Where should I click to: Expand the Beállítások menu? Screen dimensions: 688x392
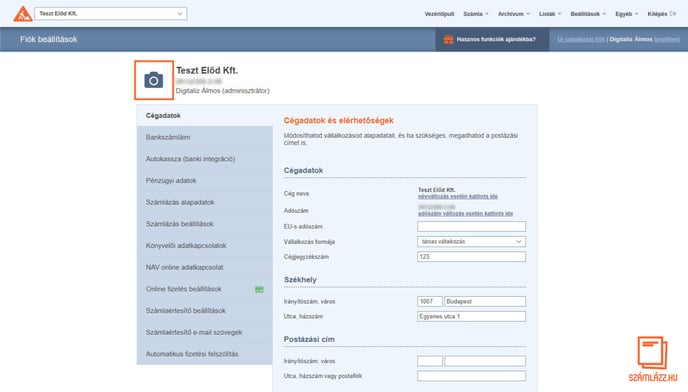(588, 14)
